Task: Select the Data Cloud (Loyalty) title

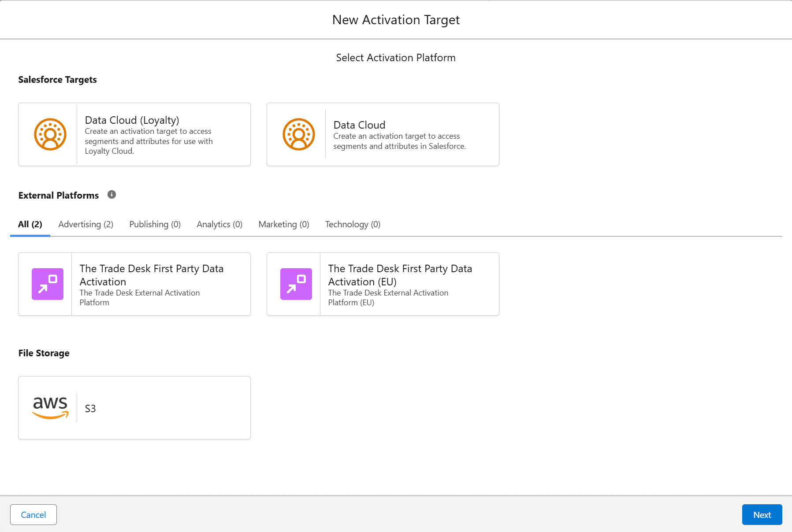Action: tap(132, 120)
